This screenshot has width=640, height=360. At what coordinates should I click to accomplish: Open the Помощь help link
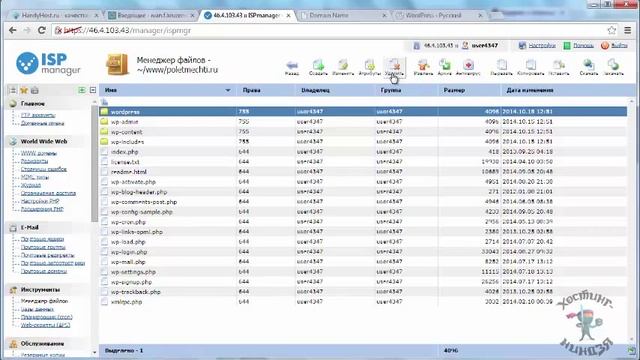(x=583, y=46)
